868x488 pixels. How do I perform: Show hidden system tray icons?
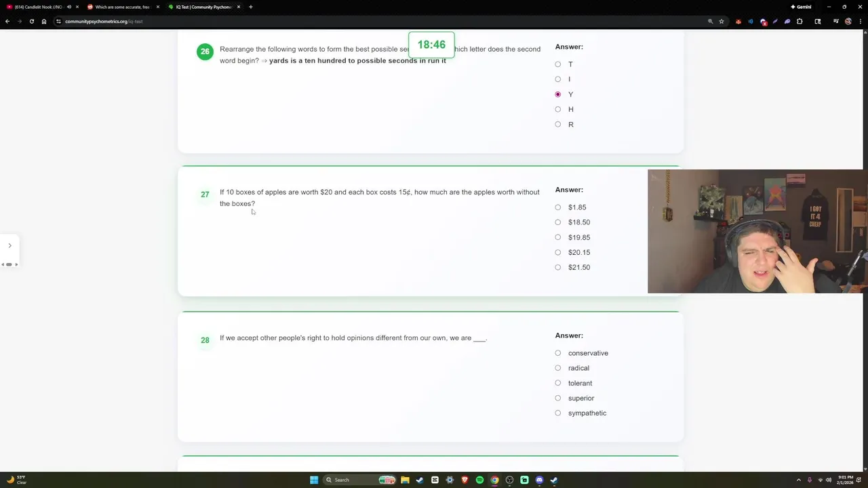coord(798,480)
